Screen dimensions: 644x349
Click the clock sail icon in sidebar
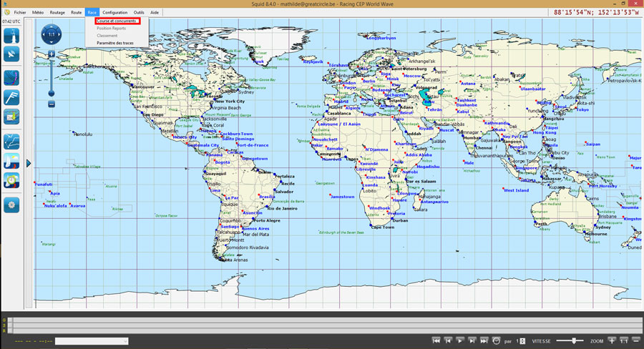[x=11, y=180]
